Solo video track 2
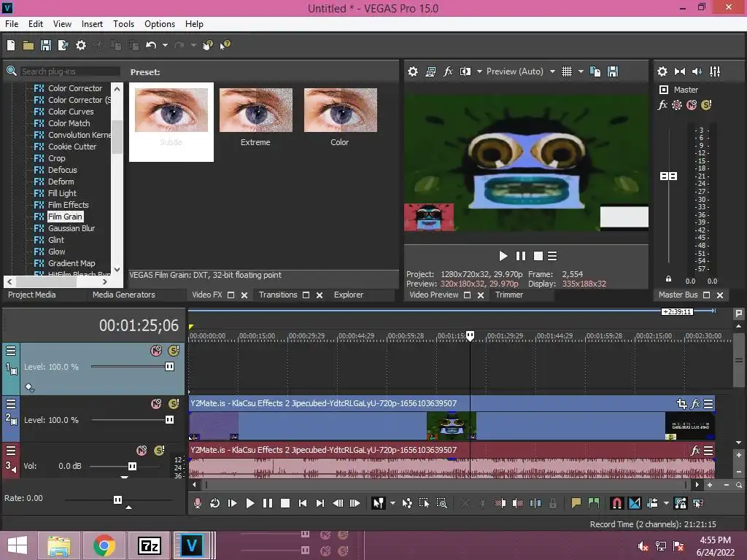Viewport: 747px width, 560px height. (x=174, y=404)
